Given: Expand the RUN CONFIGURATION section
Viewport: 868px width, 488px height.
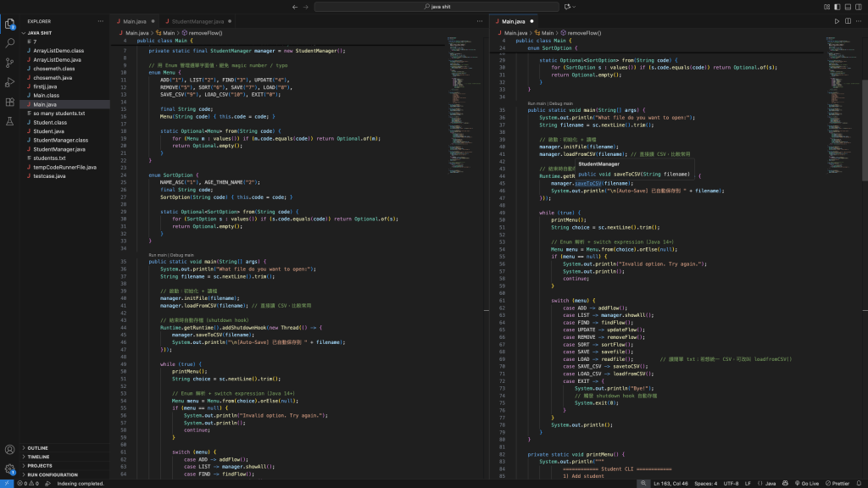Looking at the screenshot, I should coord(64,474).
